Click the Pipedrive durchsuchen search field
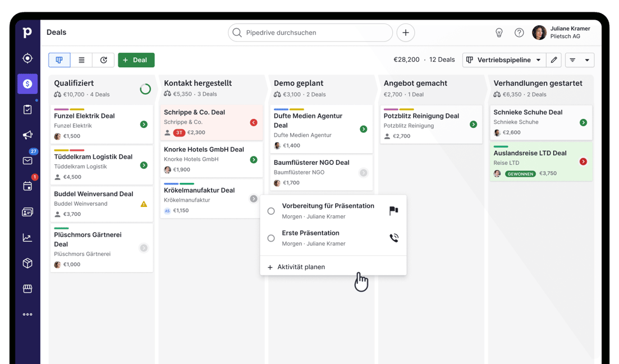619x364 pixels. [x=310, y=33]
